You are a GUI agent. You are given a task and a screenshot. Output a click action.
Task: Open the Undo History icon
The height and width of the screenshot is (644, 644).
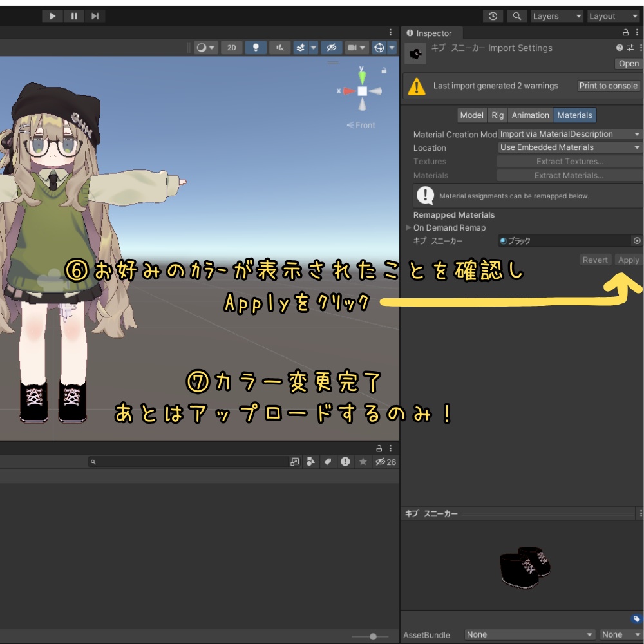(x=493, y=16)
